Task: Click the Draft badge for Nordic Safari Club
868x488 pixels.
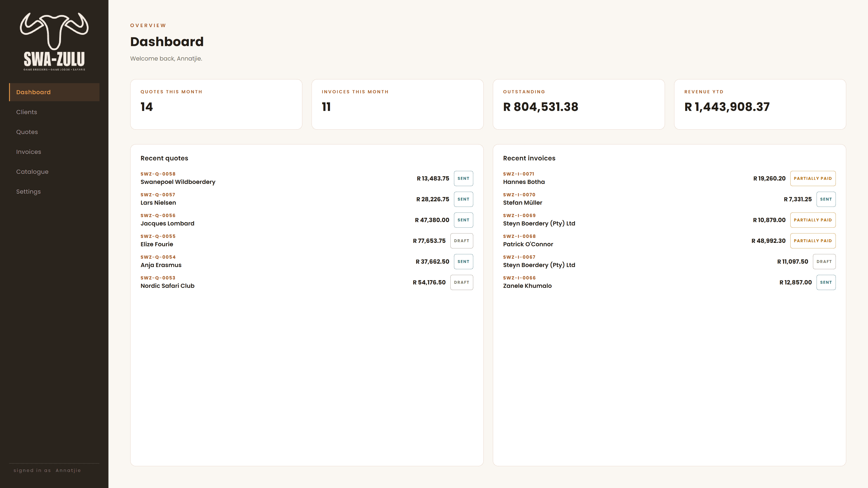Action: pyautogui.click(x=462, y=282)
